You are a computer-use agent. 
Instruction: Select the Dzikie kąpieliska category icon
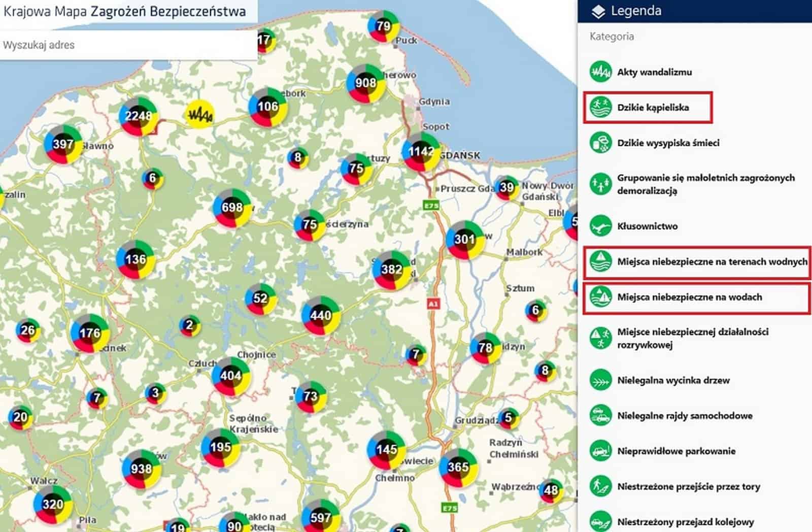coord(600,107)
